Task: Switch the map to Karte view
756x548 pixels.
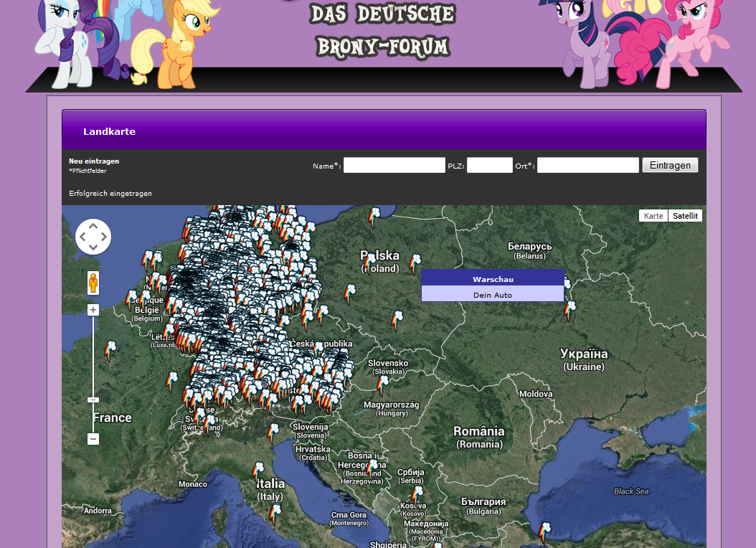Action: pos(653,216)
